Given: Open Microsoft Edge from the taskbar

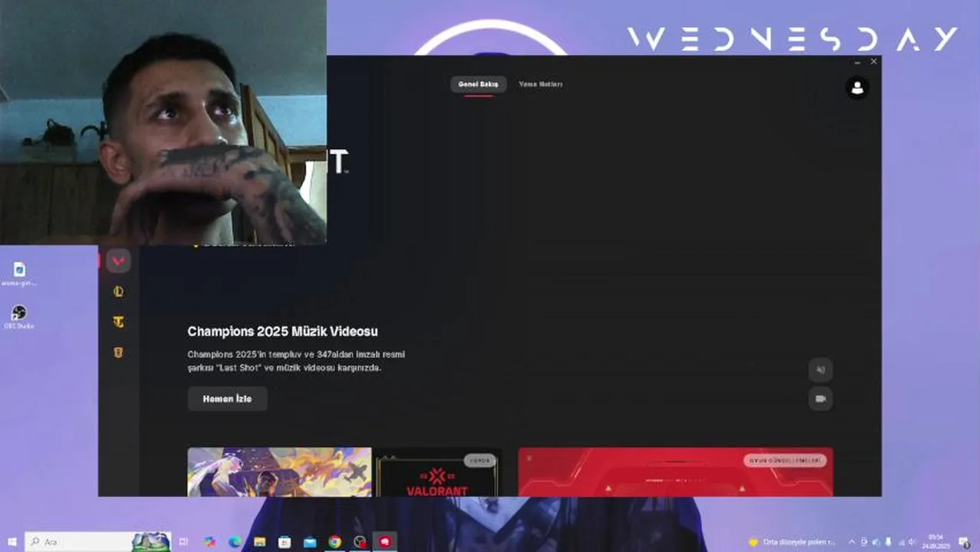Looking at the screenshot, I should pos(235,542).
